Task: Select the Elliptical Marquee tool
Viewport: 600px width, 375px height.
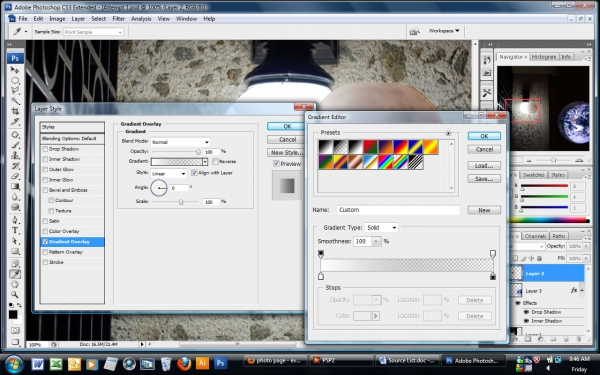Action: click(15, 80)
